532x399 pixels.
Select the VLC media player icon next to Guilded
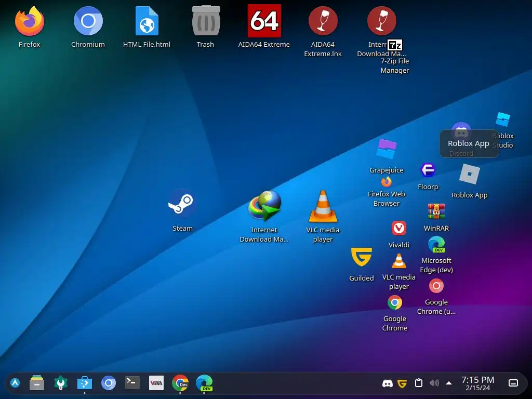coord(399,261)
